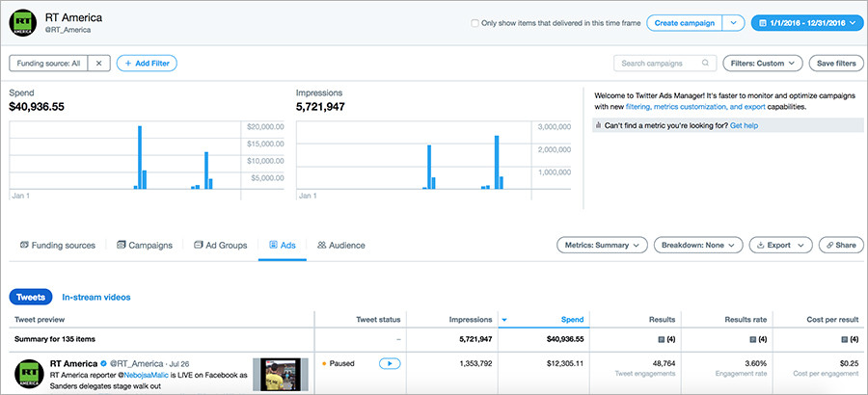Switch to Ad Groups tab
The width and height of the screenshot is (868, 395).
[220, 245]
